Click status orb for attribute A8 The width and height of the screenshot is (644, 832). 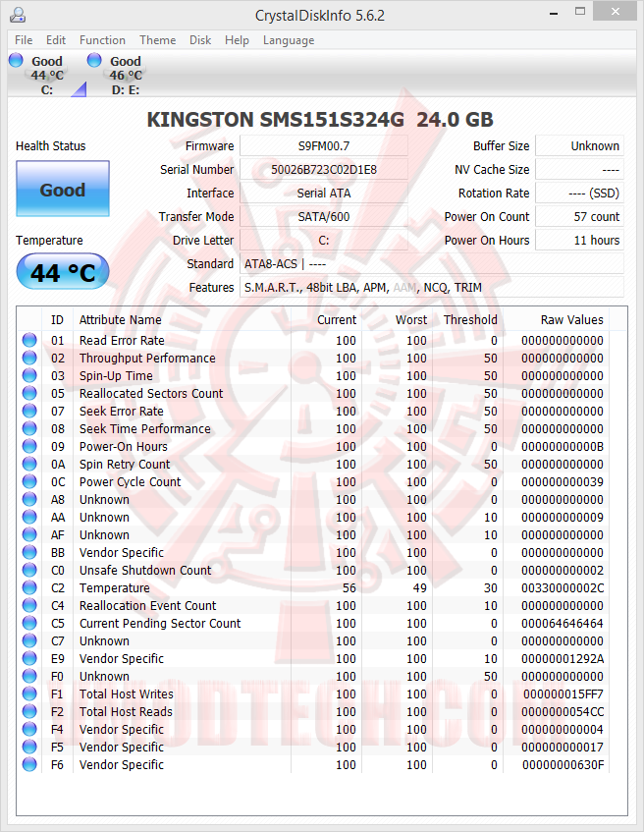[x=29, y=499]
